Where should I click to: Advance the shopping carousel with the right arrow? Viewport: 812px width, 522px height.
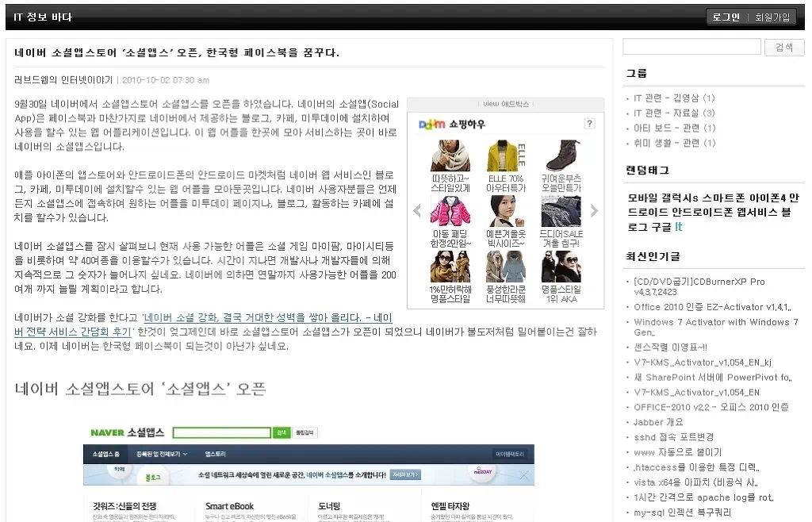593,210
